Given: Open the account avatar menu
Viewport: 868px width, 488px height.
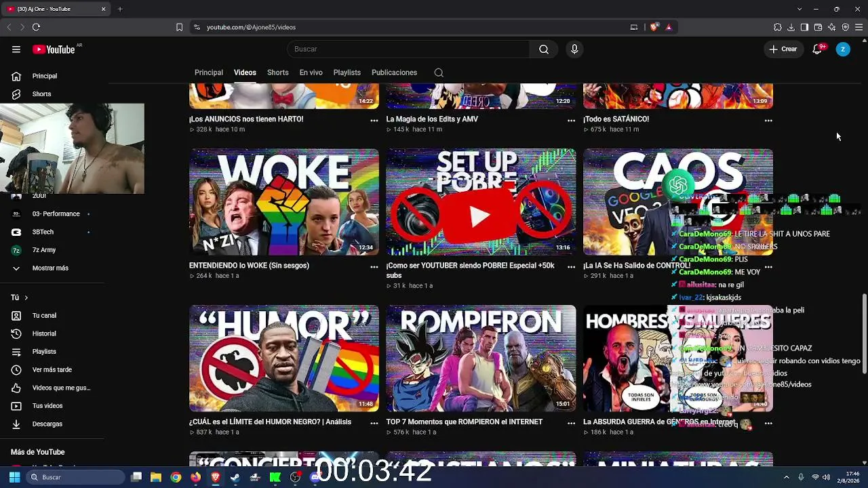Looking at the screenshot, I should 843,49.
